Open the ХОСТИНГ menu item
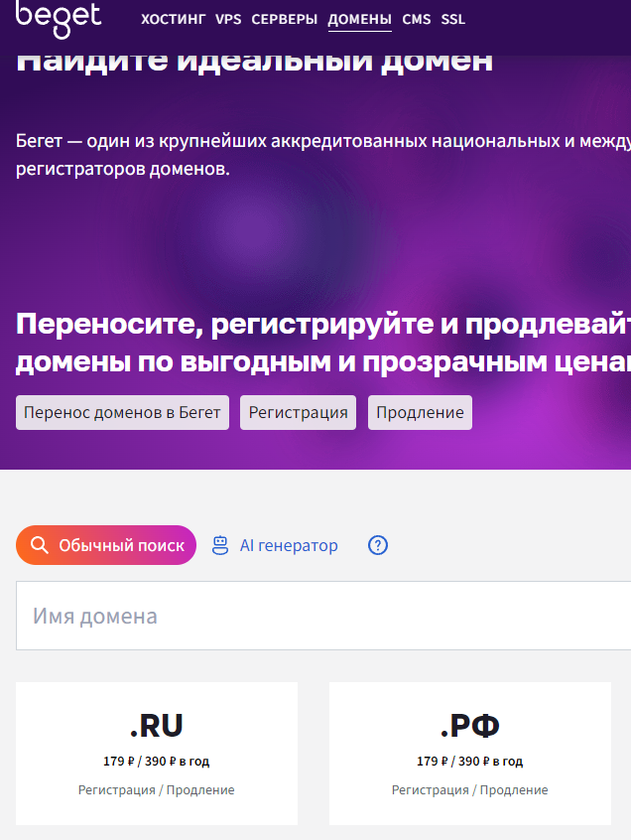Screen dimensions: 631x840 click(x=173, y=19)
